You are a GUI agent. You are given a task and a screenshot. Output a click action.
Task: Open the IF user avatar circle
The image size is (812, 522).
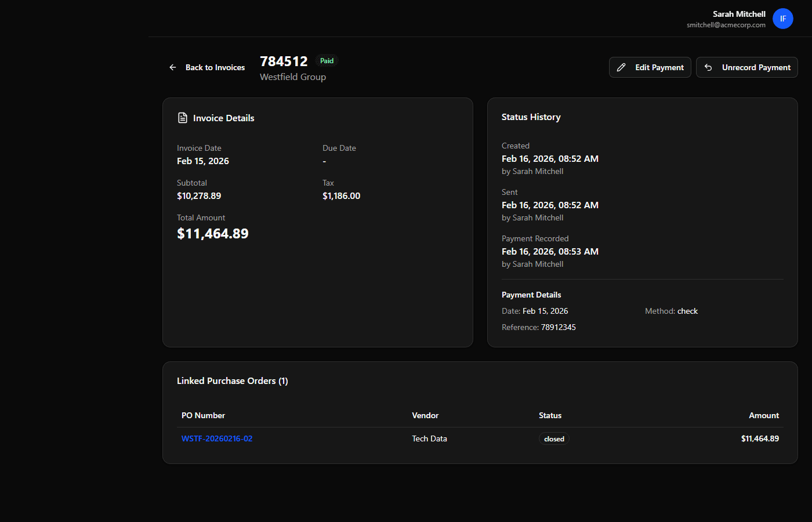tap(783, 19)
